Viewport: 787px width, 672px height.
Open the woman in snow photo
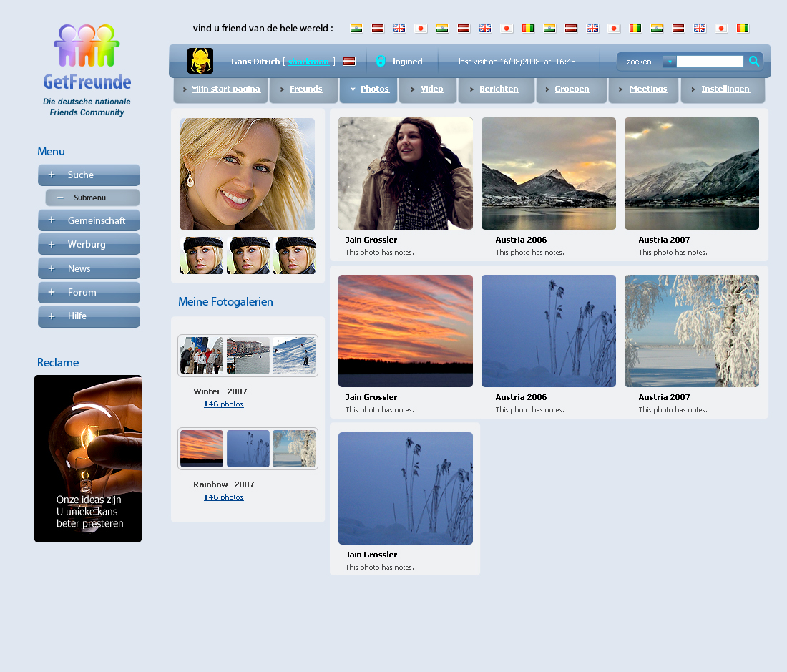[x=406, y=174]
